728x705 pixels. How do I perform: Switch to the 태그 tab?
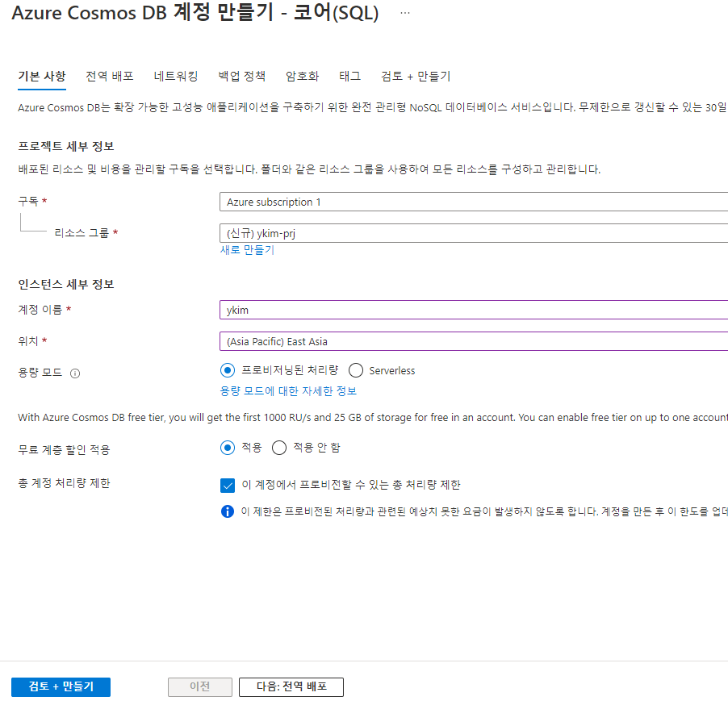350,76
